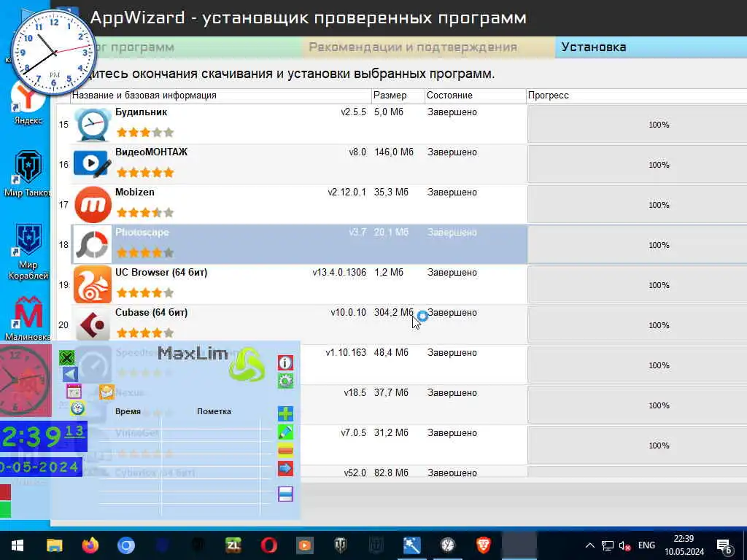Show hidden tray icons chevron
Viewport: 747px width, 560px height.
(x=589, y=545)
